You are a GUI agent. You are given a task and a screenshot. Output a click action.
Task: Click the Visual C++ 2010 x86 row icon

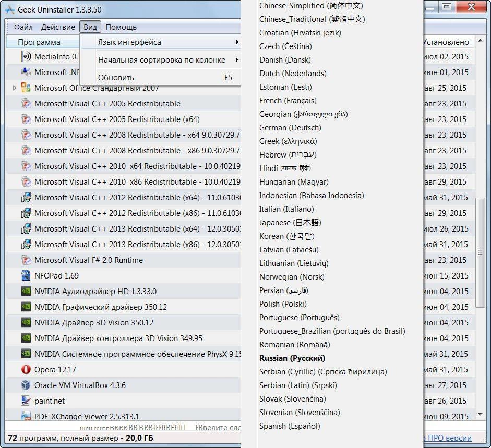[26, 182]
